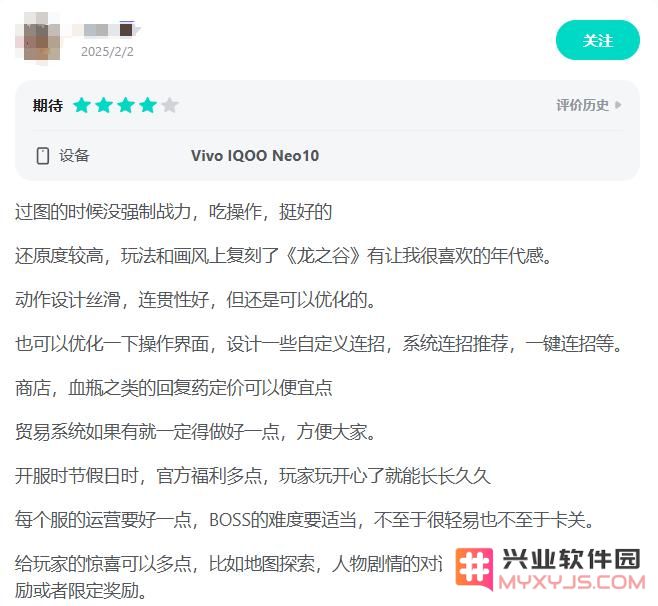Open 评价历史 review history
The width and height of the screenshot is (658, 606).
tap(582, 105)
